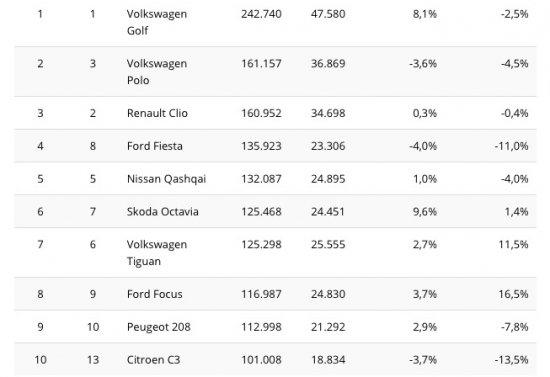
Task: Select the Ford Fiesta model name
Action: 155,146
